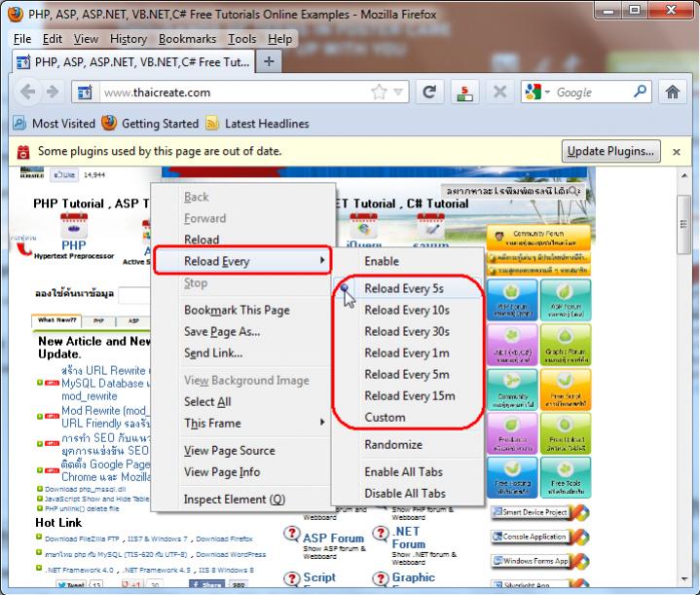
Task: Click the Community Forum banner
Action: 538,238
